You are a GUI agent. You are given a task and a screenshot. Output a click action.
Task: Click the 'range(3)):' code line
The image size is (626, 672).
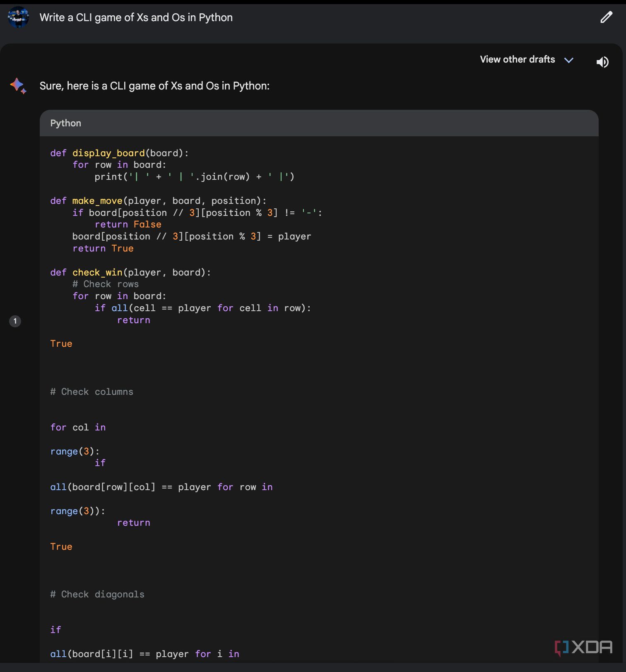(x=78, y=511)
